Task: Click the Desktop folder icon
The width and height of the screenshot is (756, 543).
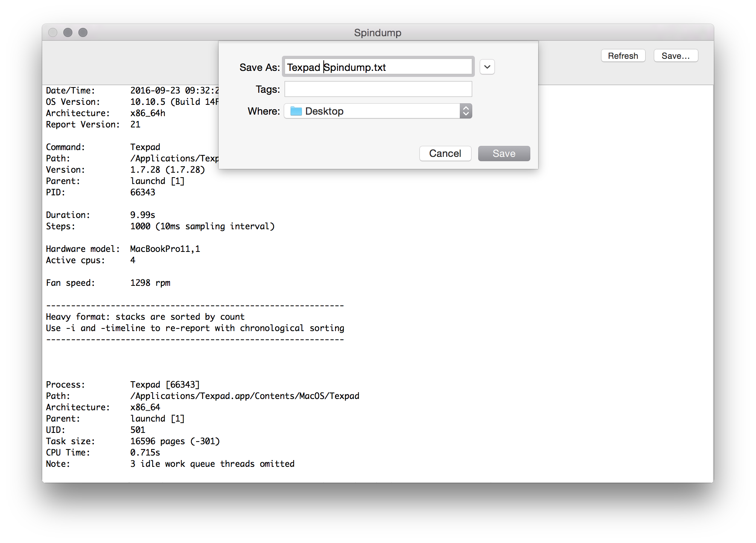Action: [296, 111]
